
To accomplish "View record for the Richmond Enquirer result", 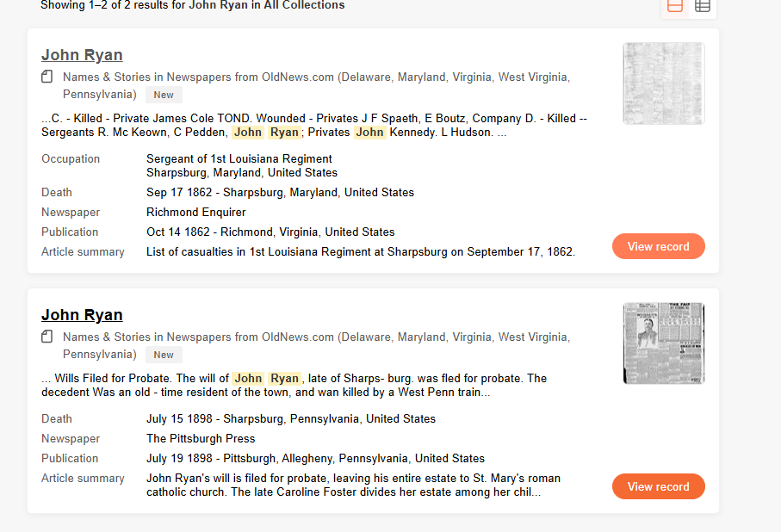I will coord(659,246).
